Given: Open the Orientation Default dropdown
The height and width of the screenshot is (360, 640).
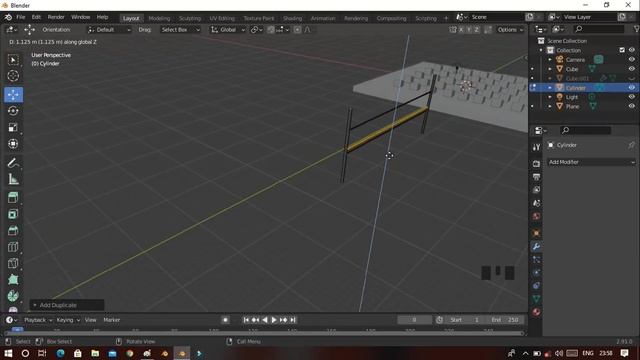Looking at the screenshot, I should pyautogui.click(x=109, y=30).
